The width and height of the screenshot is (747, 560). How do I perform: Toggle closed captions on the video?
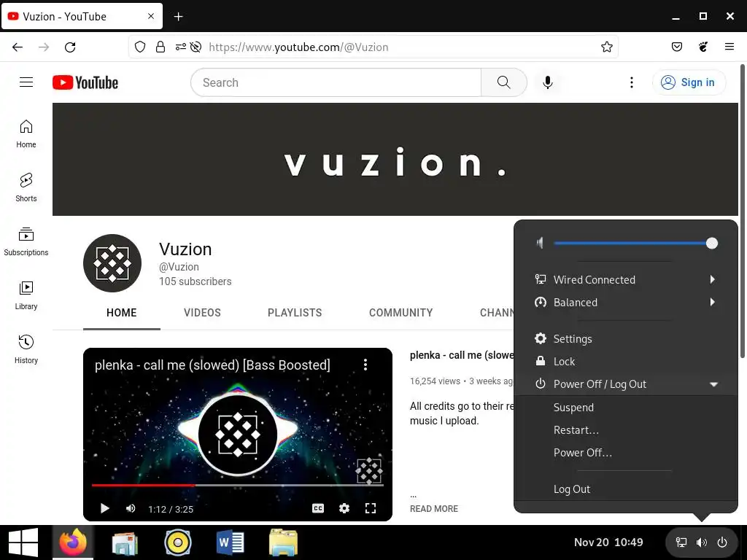[x=318, y=508]
